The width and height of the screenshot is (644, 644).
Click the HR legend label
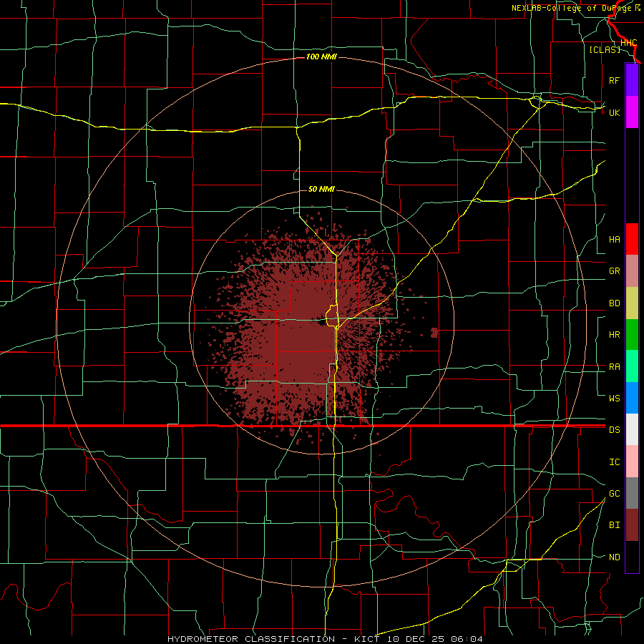click(x=614, y=335)
